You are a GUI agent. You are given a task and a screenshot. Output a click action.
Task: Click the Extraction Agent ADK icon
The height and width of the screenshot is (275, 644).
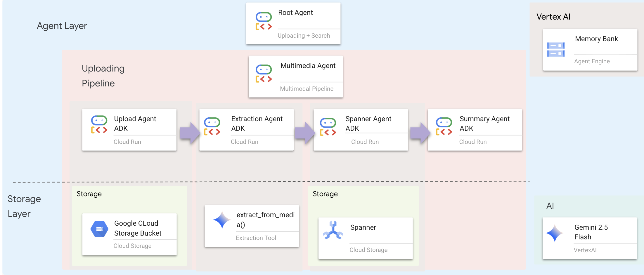pyautogui.click(x=212, y=126)
